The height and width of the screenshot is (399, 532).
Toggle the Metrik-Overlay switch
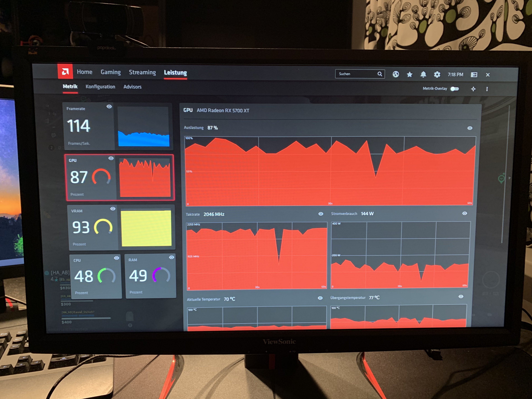click(x=454, y=89)
